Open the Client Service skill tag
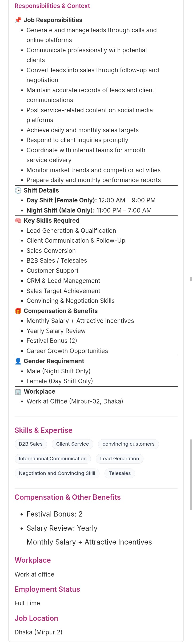Screen dimensions: 192x644 coord(73,444)
